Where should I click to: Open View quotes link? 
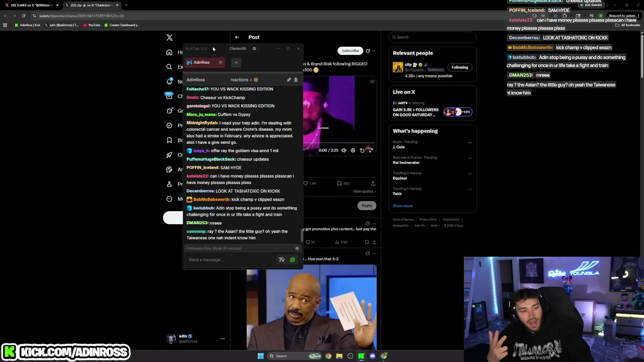364,192
